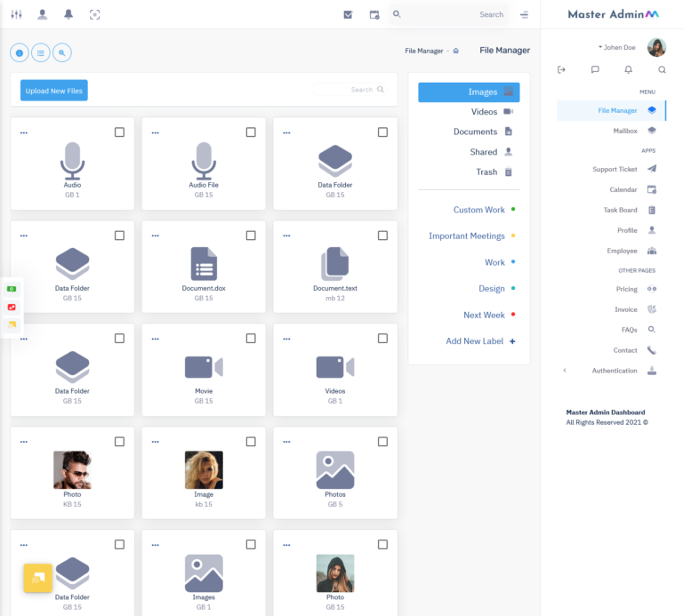
Task: Open three-dot menu on Document.dox card
Action: [x=156, y=236]
